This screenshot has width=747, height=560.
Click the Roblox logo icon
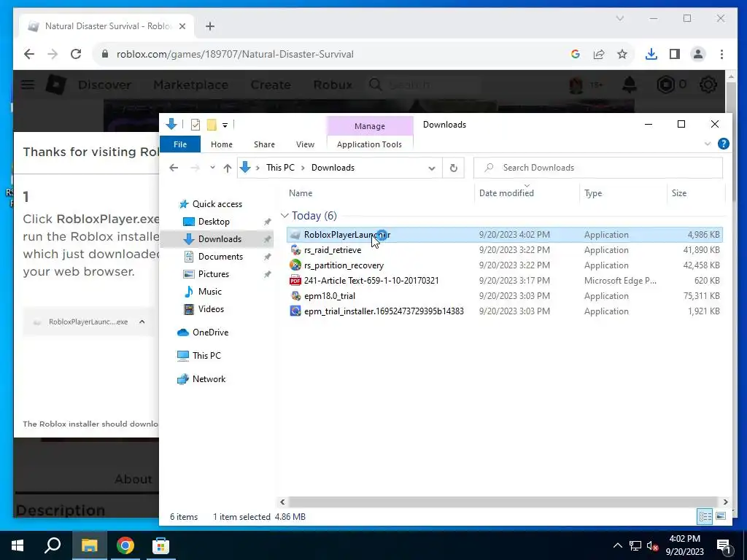click(x=56, y=85)
